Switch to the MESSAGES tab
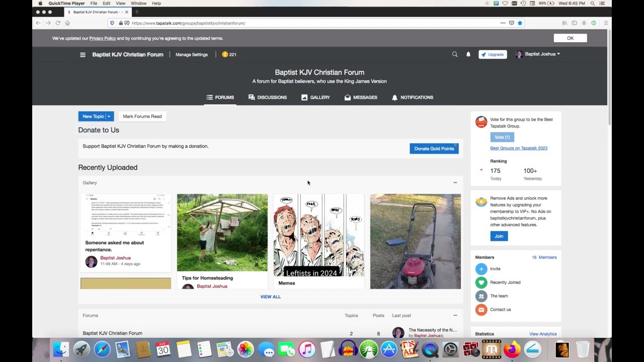This screenshot has width=644, height=362. tap(361, 98)
